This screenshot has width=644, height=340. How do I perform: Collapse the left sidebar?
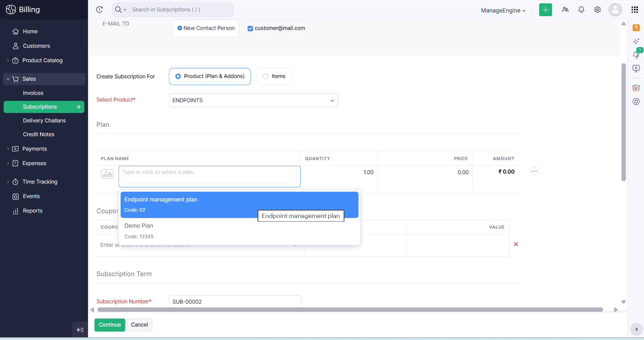pos(80,330)
